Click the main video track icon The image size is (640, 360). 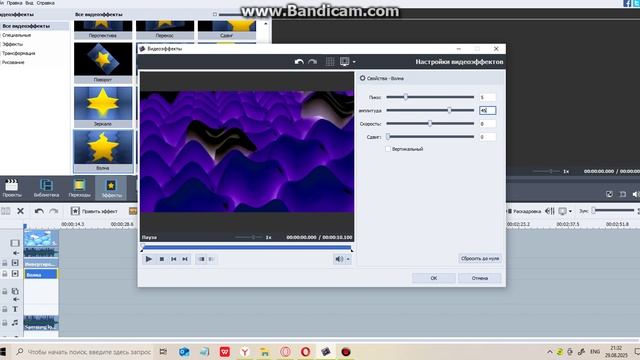15,243
